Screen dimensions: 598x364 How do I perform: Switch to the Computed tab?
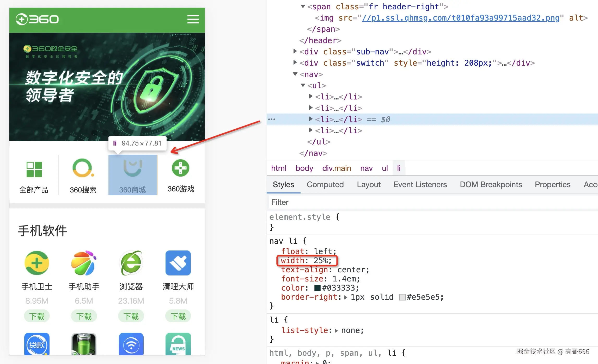325,185
